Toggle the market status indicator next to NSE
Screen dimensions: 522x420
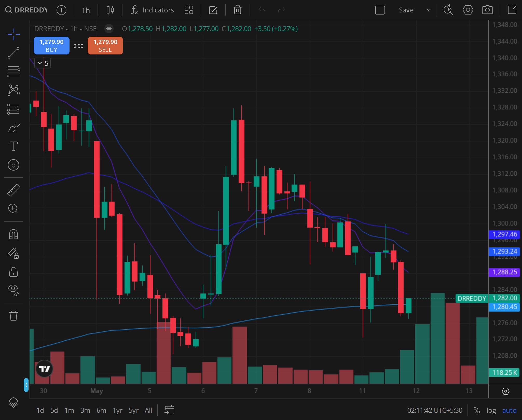(109, 29)
